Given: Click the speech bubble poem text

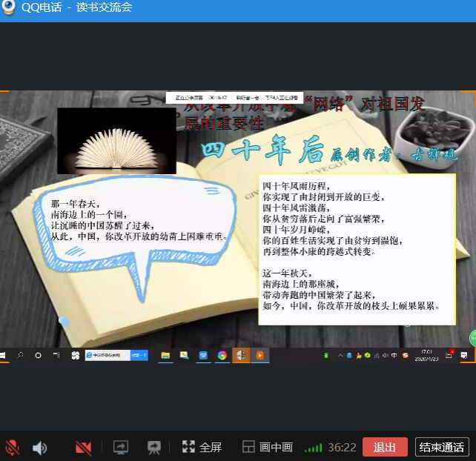Looking at the screenshot, I should [137, 220].
